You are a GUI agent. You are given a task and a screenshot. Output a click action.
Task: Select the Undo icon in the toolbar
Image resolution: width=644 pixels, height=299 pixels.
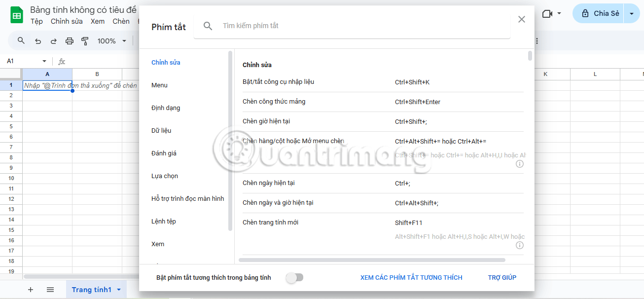point(37,41)
